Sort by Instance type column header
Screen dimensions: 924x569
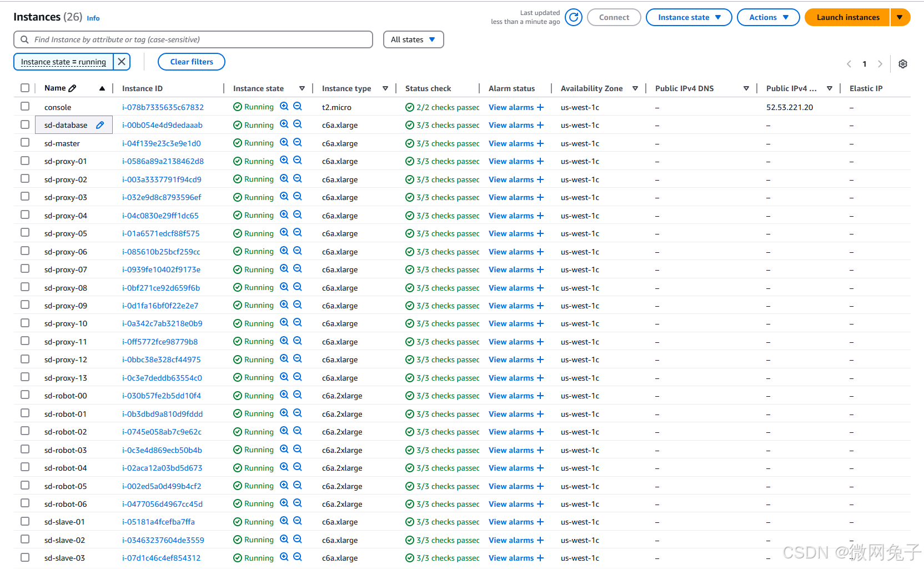346,88
